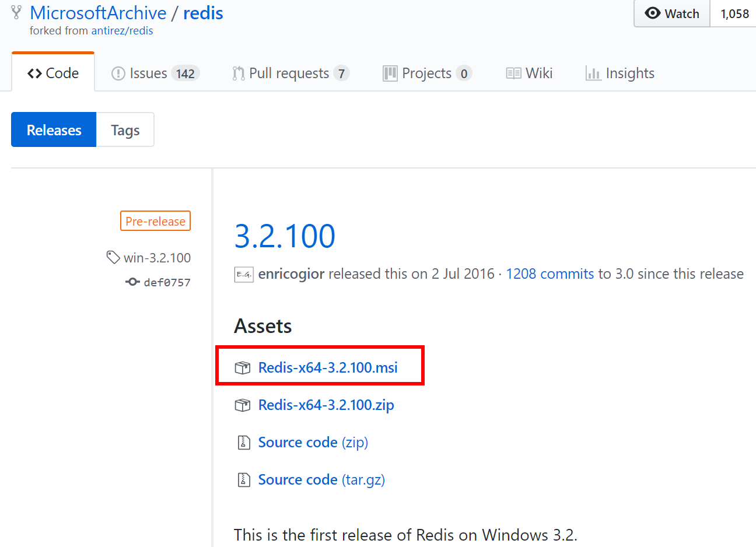Viewport: 756px width, 547px height.
Task: Open the Issues tab
Action: click(x=155, y=73)
